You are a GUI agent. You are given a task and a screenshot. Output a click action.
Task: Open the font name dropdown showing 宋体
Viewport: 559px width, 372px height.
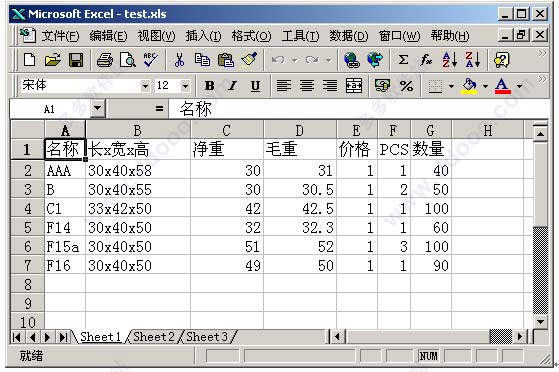145,86
